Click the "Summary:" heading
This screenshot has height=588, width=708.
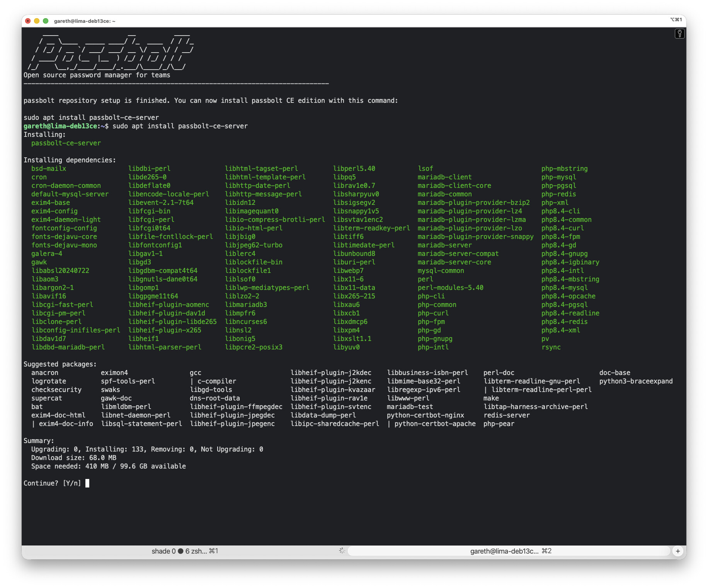pos(39,441)
